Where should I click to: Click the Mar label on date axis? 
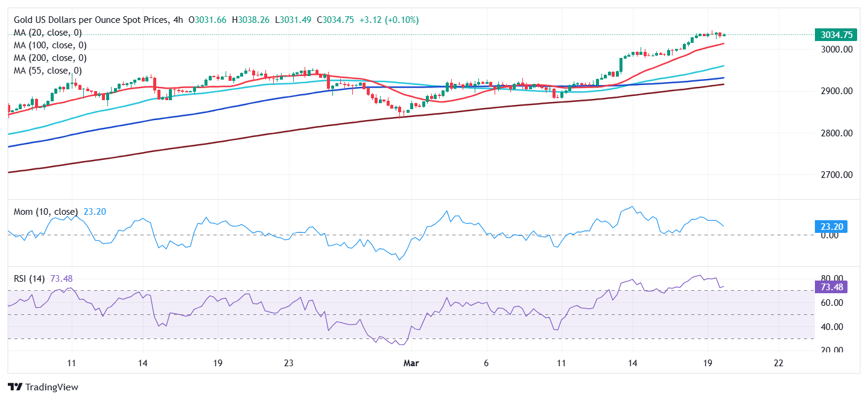411,364
